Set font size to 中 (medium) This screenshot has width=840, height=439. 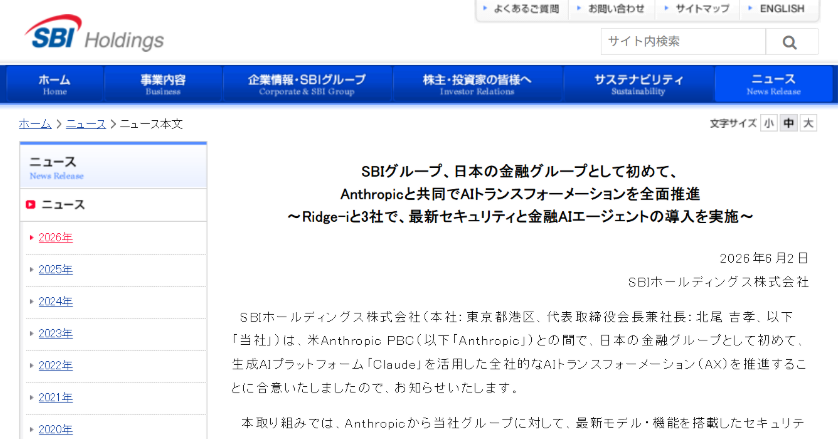(789, 123)
